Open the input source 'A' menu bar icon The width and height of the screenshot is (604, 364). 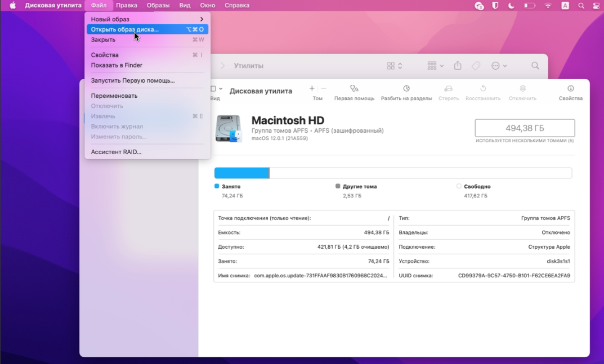[565, 6]
